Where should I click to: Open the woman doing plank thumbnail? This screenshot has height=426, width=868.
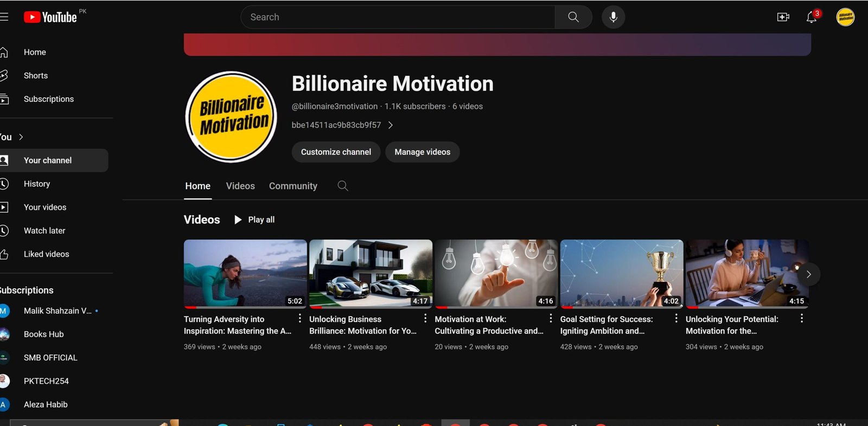tap(245, 274)
